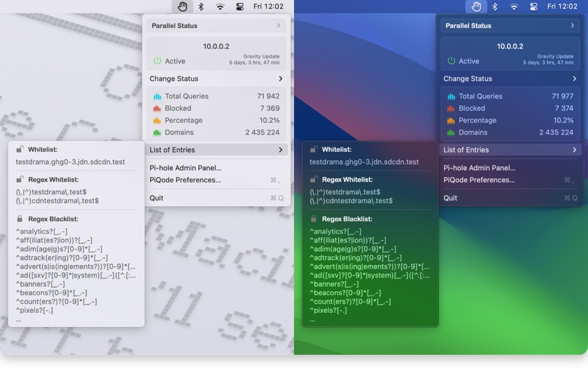Click closed lock icon beside Regex Blacklist, dark panel
Screen dimensions: 588x368
coord(314,219)
